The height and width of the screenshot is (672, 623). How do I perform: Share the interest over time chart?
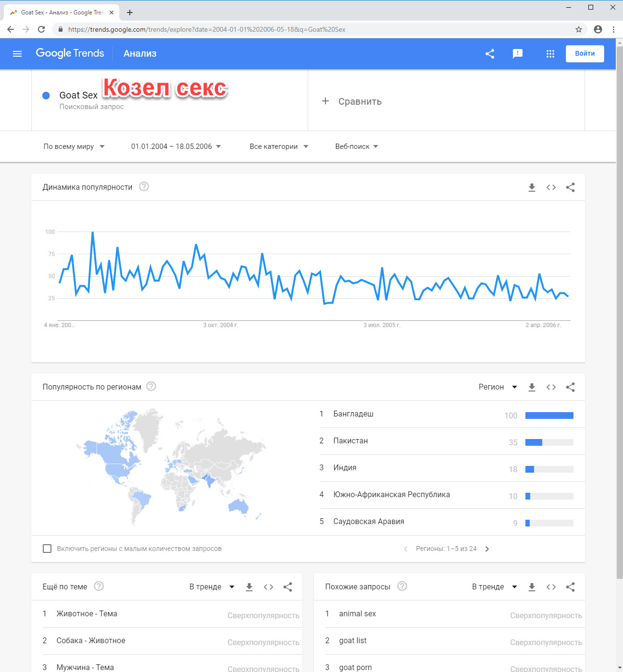coord(570,187)
